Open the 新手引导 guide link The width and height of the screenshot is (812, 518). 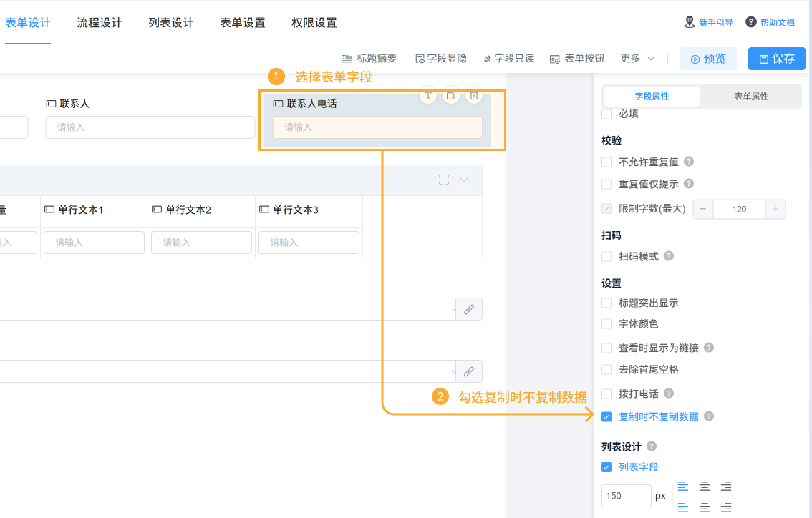[708, 22]
